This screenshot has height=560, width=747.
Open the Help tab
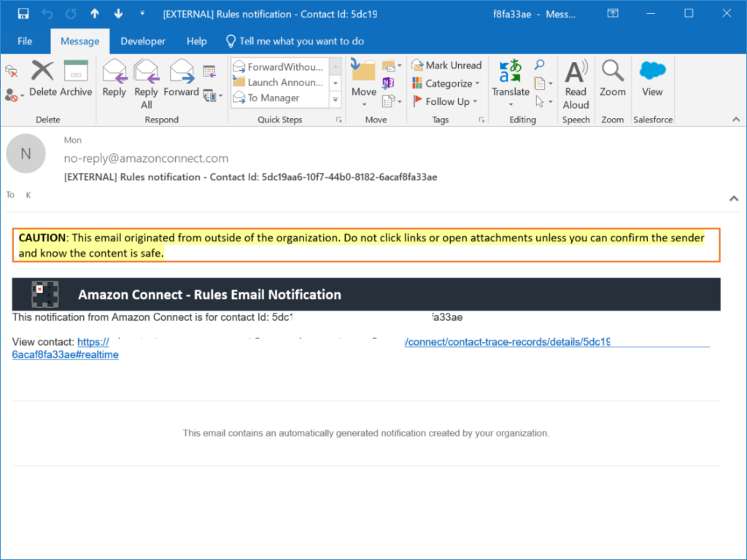197,42
